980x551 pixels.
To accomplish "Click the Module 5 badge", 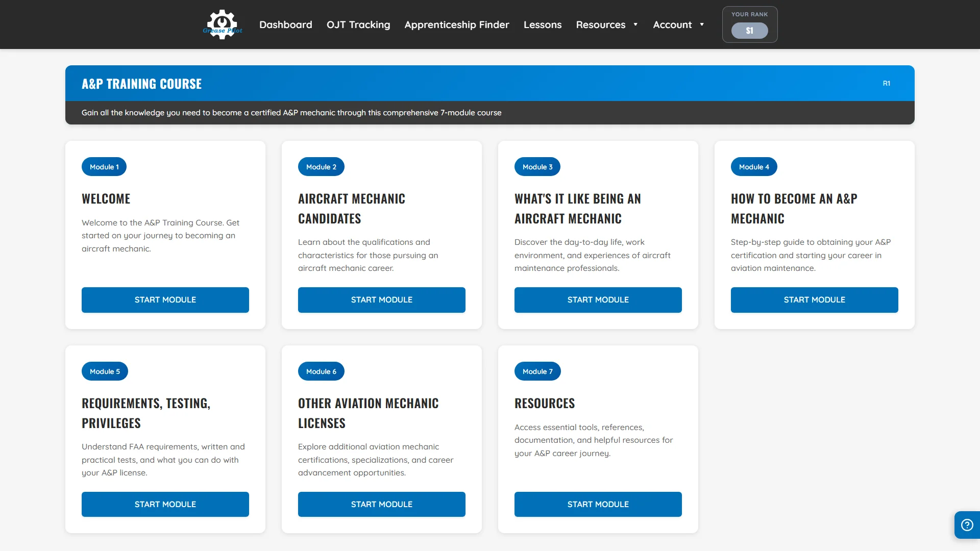I will (105, 371).
